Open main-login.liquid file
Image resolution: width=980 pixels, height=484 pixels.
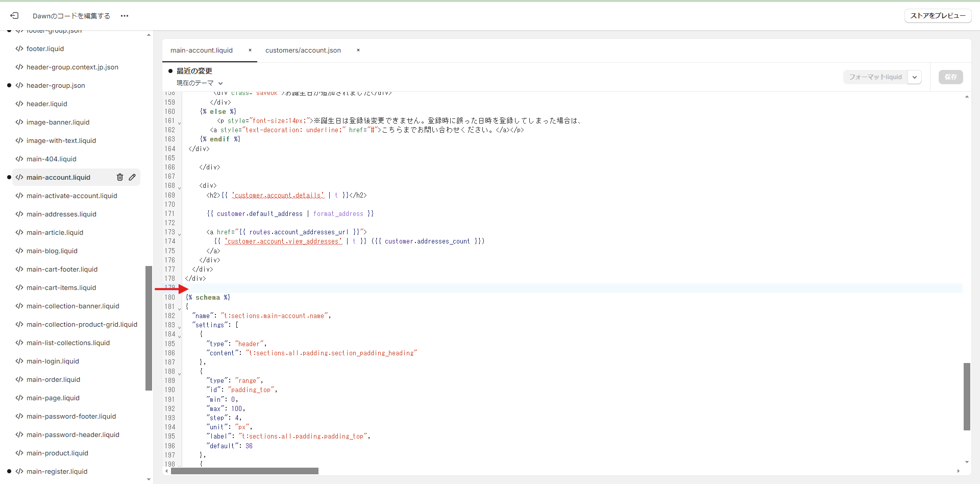[x=53, y=361]
